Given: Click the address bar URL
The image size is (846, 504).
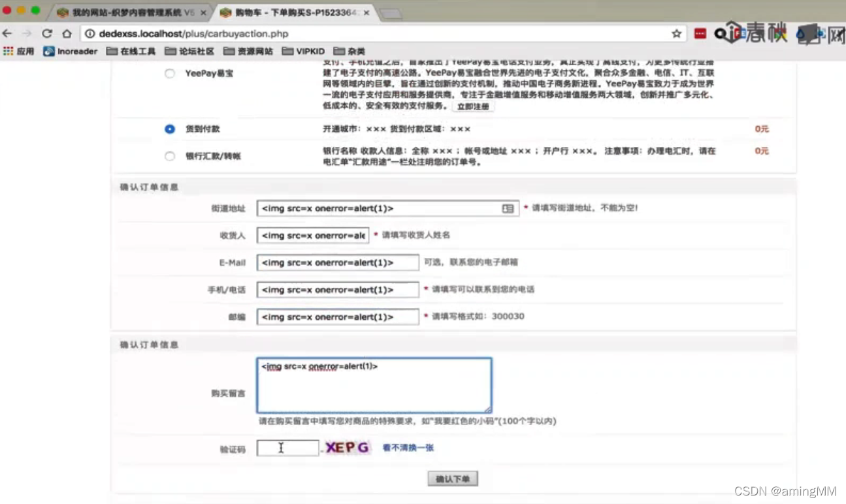Looking at the screenshot, I should pyautogui.click(x=193, y=33).
